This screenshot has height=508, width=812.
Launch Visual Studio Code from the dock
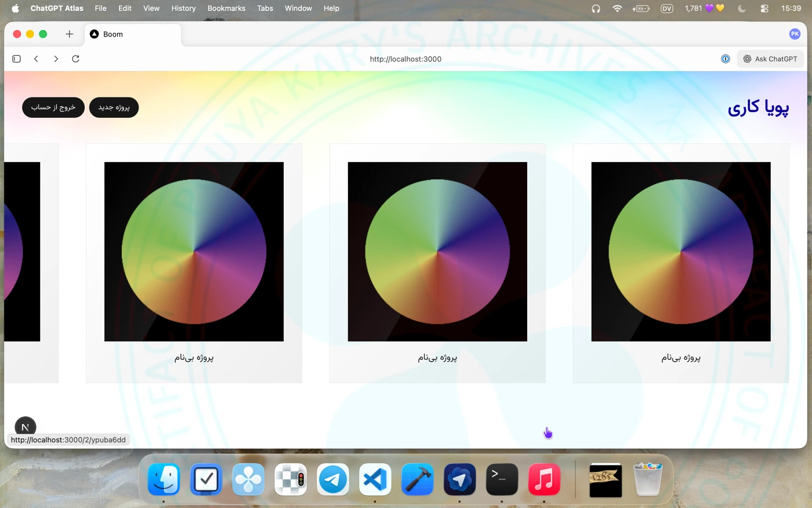[x=375, y=480]
